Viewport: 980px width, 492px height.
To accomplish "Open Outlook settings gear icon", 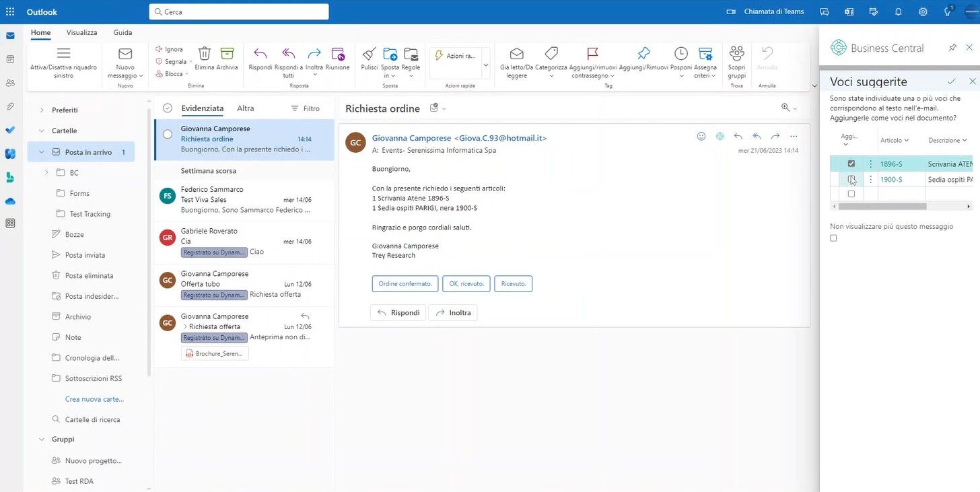I will [x=922, y=11].
